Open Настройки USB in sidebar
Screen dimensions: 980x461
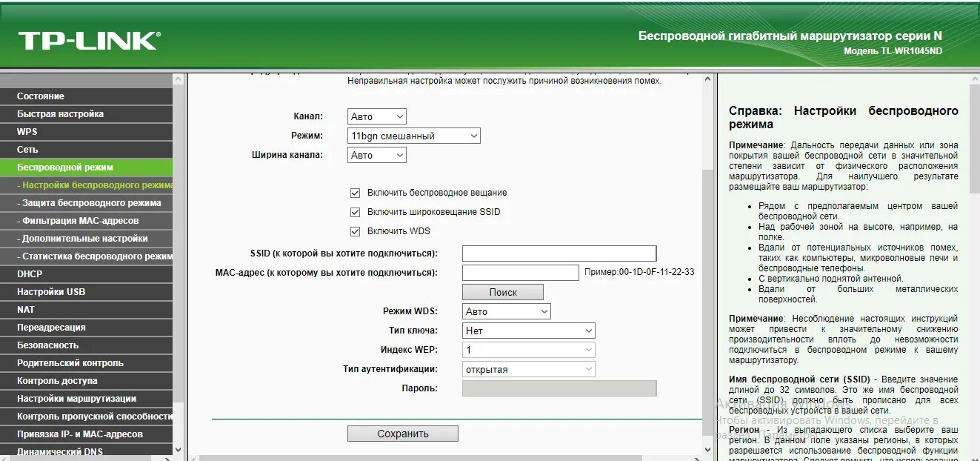click(x=86, y=292)
